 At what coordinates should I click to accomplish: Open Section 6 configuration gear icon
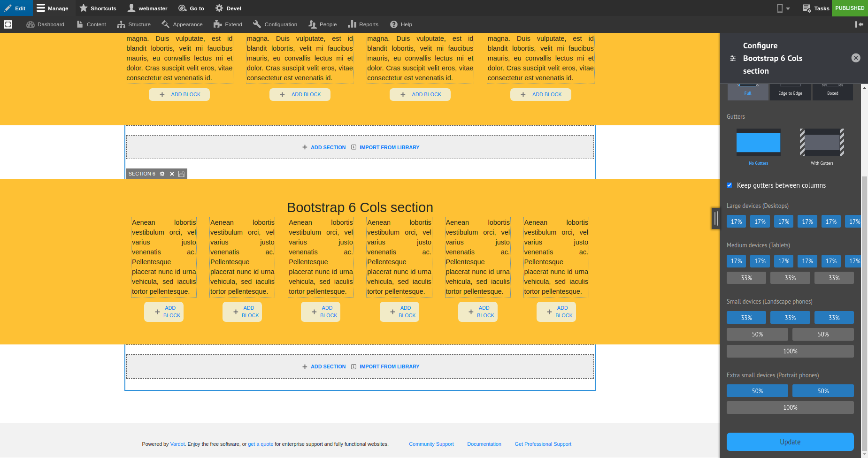pos(162,174)
